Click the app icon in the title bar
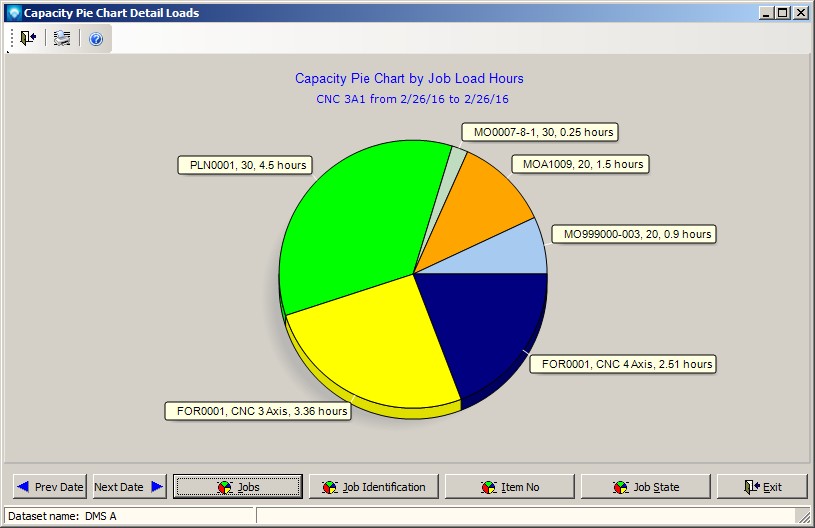Image resolution: width=815 pixels, height=528 pixels. pos(14,12)
